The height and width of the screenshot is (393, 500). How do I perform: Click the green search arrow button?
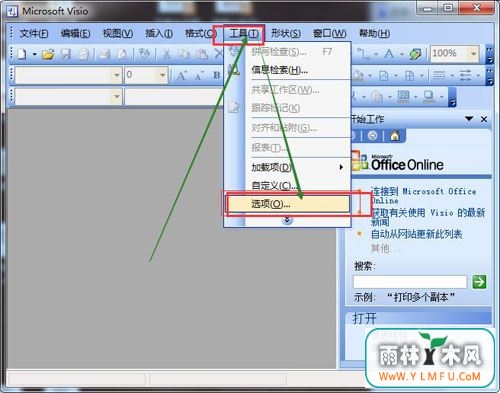(x=479, y=282)
